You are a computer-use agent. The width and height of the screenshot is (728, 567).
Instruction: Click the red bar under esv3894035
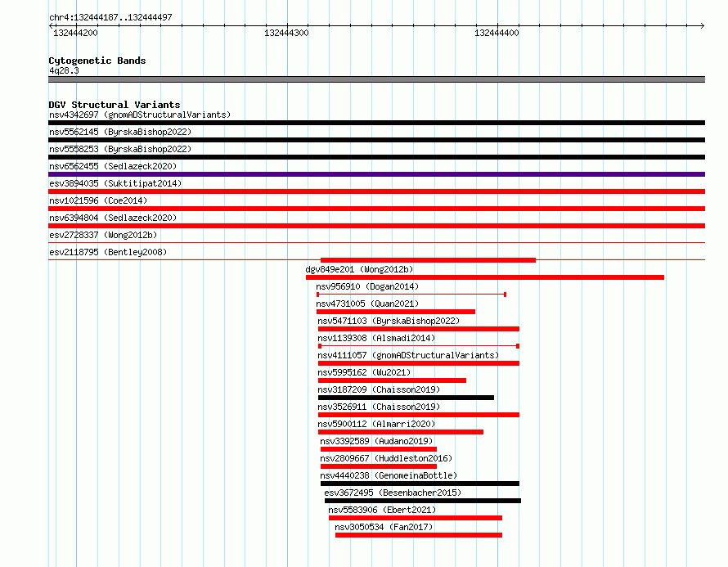coord(376,191)
